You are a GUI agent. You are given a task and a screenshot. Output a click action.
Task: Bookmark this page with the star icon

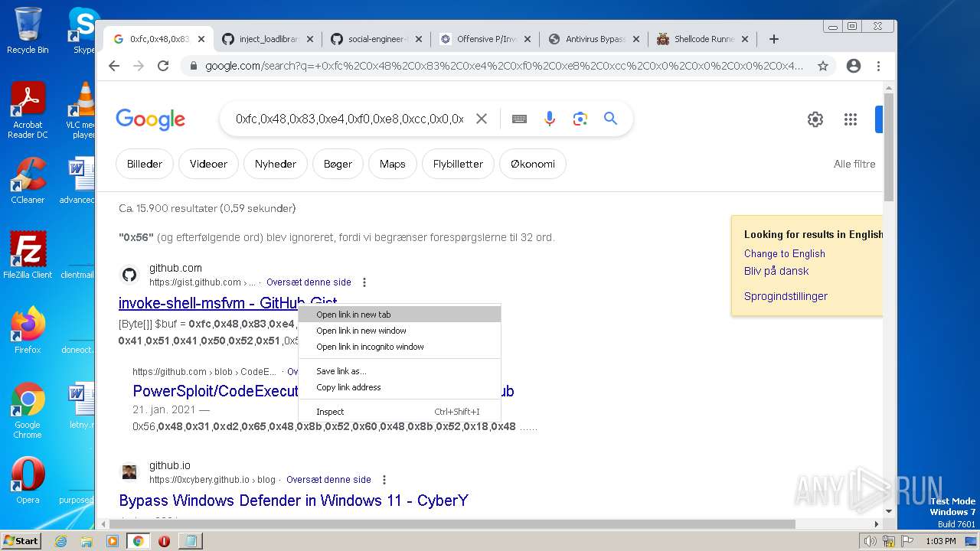coord(823,66)
